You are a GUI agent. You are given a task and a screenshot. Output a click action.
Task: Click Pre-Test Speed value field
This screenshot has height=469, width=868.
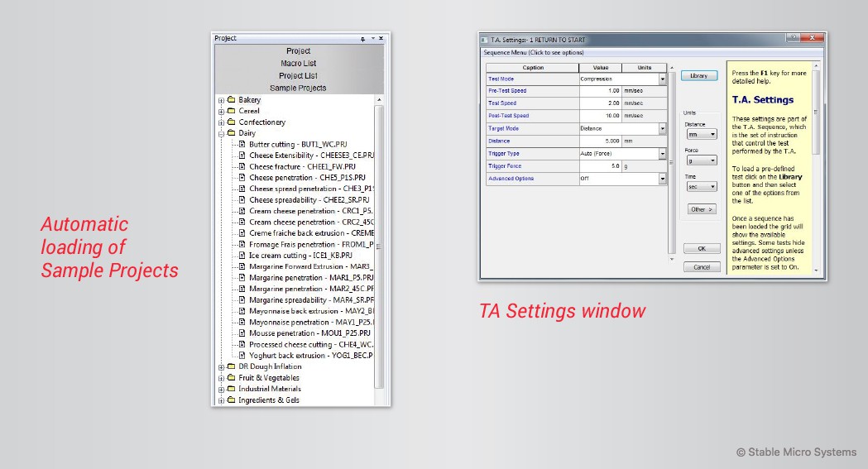[600, 91]
